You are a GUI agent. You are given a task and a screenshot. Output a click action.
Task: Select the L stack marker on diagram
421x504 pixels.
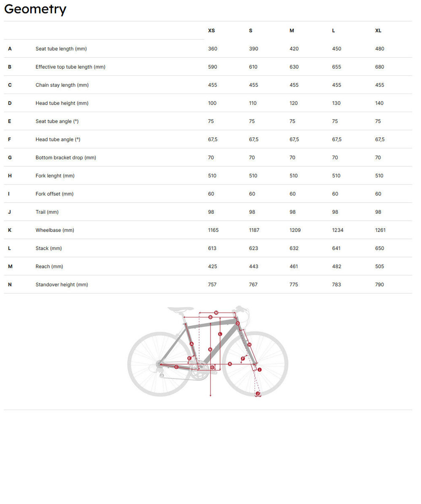point(220,334)
